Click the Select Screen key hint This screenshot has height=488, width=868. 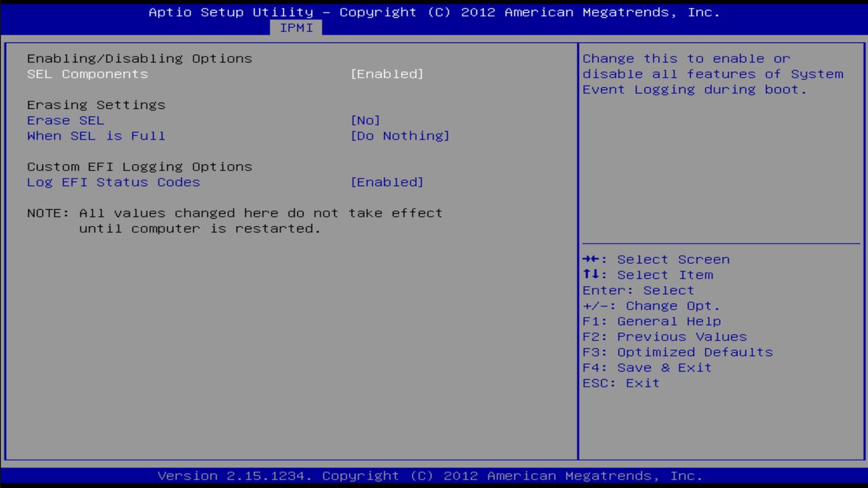656,260
